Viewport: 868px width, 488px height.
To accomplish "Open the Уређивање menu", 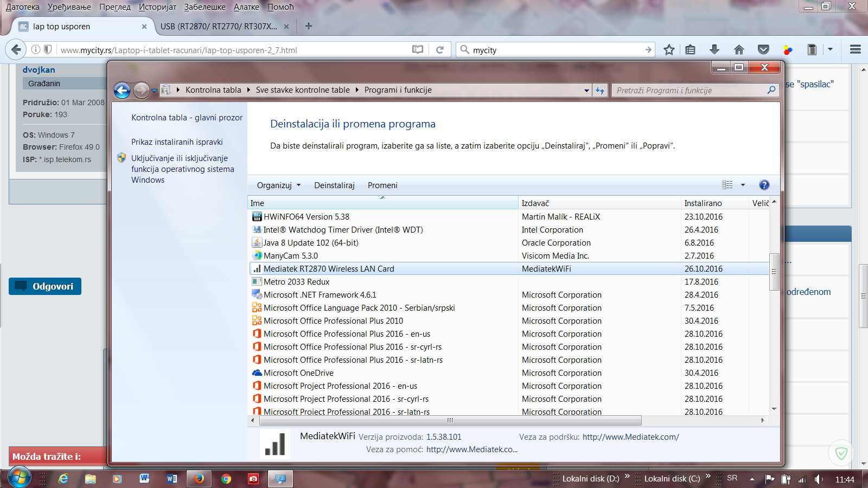I will pyautogui.click(x=69, y=7).
